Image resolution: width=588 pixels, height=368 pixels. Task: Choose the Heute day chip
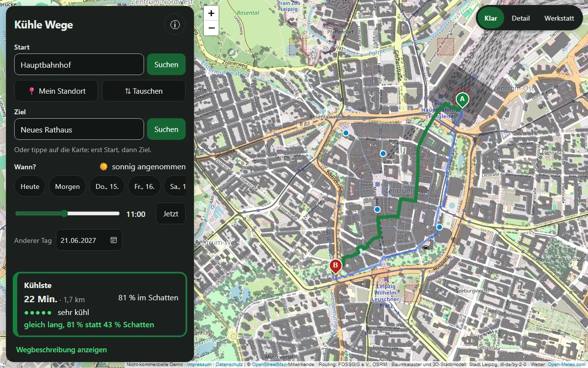click(30, 186)
